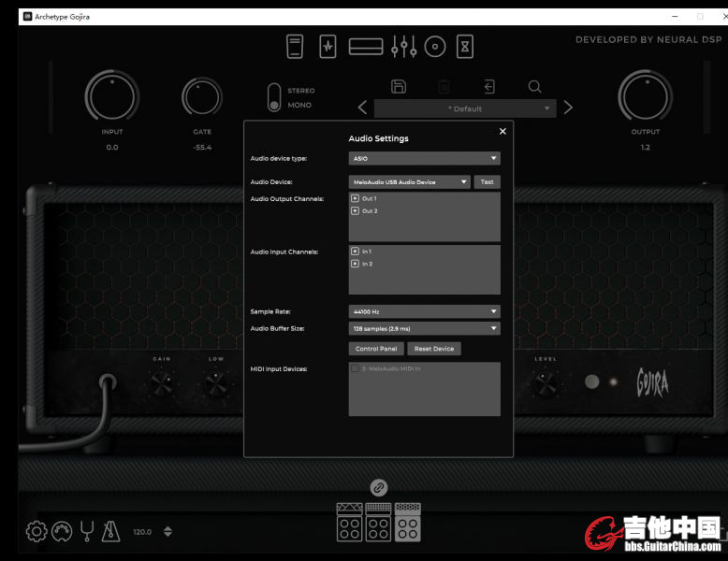Expand the Sample Rate dropdown
This screenshot has width=728, height=561.
point(424,311)
